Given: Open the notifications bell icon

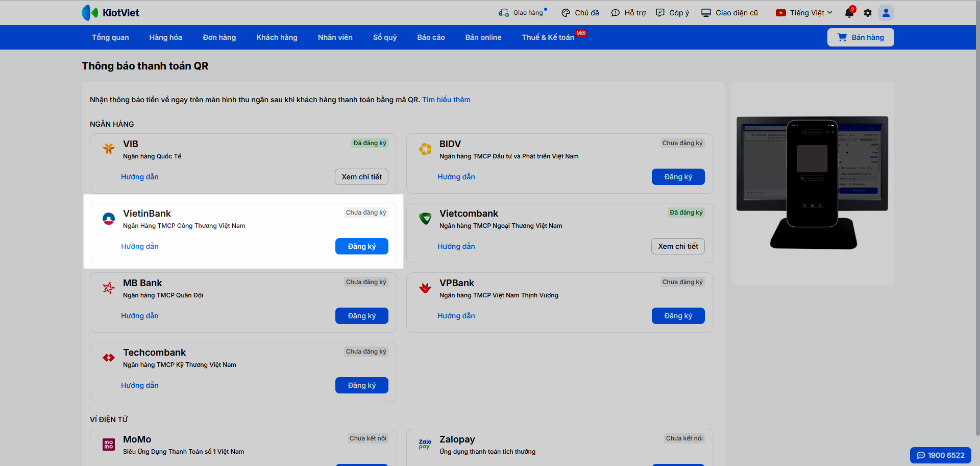Looking at the screenshot, I should 849,13.
